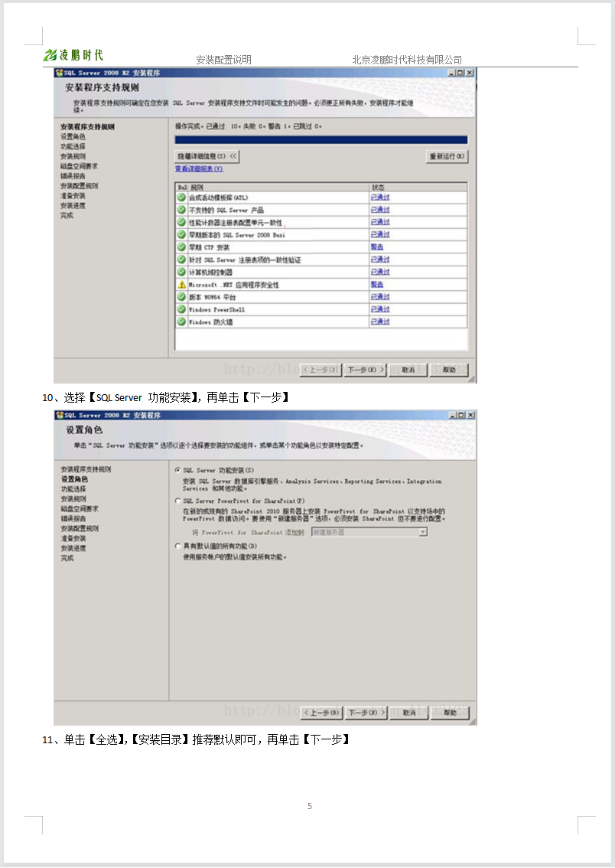Open 已通过 status link for Windows PowerShell
Image resolution: width=615 pixels, height=868 pixels.
pos(380,309)
